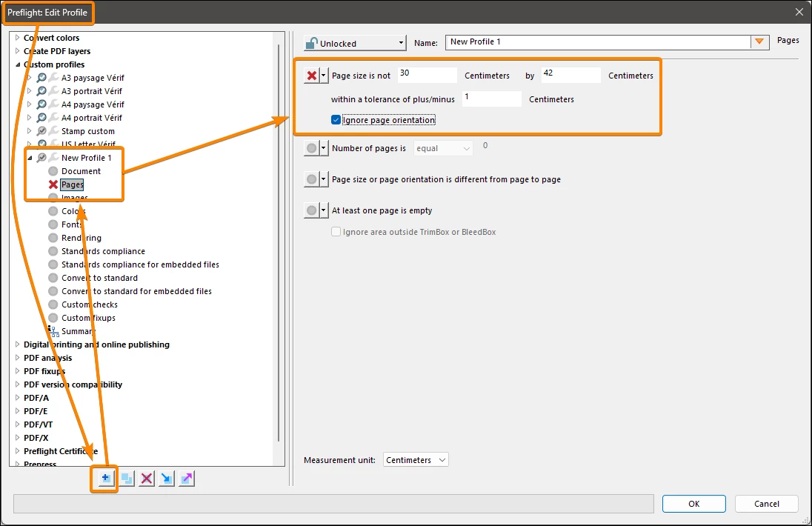Viewport: 812px width, 526px height.
Task: Select the Fonts section
Action: [x=71, y=224]
